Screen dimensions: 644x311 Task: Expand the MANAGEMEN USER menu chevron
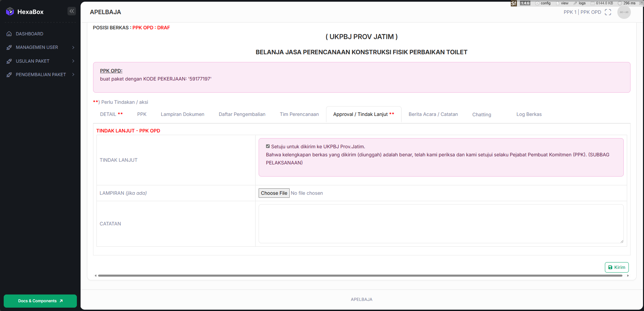pos(73,48)
